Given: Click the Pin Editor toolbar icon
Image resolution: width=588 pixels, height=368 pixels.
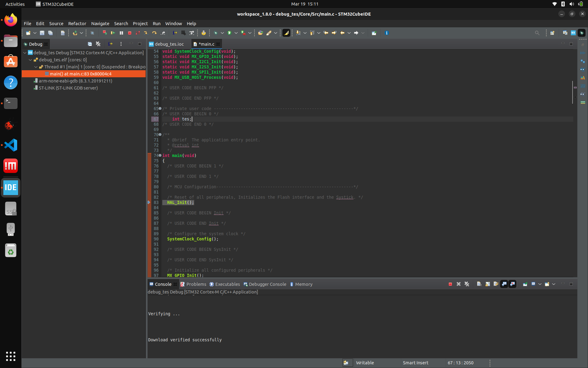Looking at the screenshot, I should (374, 33).
